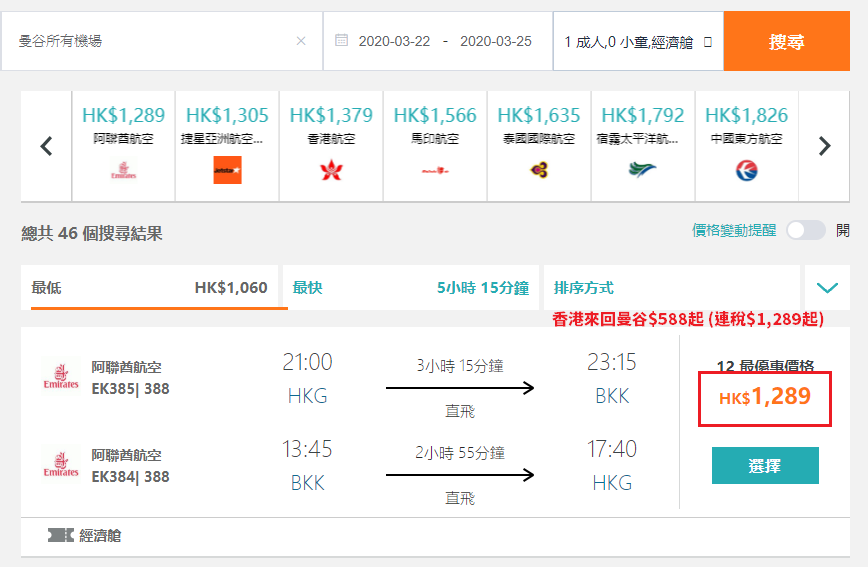The height and width of the screenshot is (567, 868).
Task: Show more airlines with right arrow
Action: (824, 146)
